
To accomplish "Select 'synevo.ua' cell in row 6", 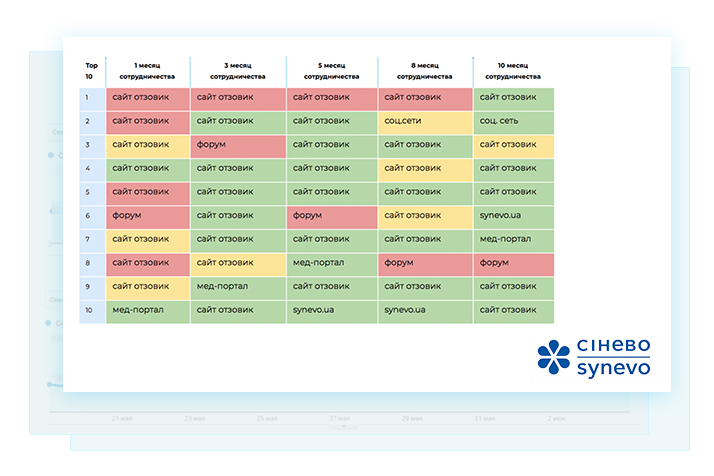I will coord(513,216).
